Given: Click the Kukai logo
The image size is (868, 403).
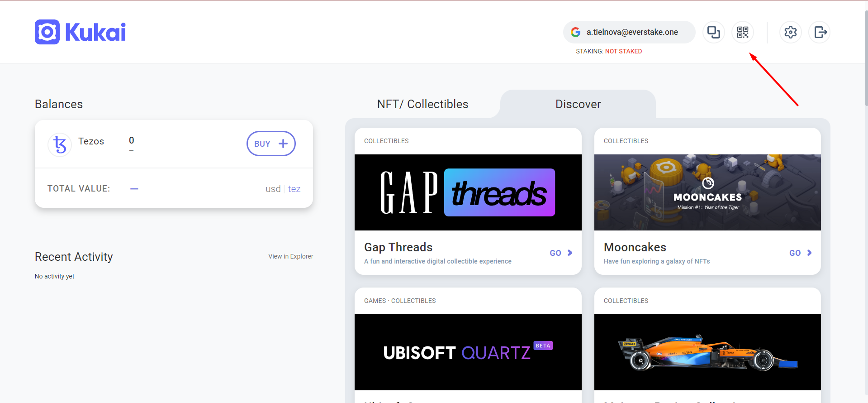Looking at the screenshot, I should click(x=80, y=32).
